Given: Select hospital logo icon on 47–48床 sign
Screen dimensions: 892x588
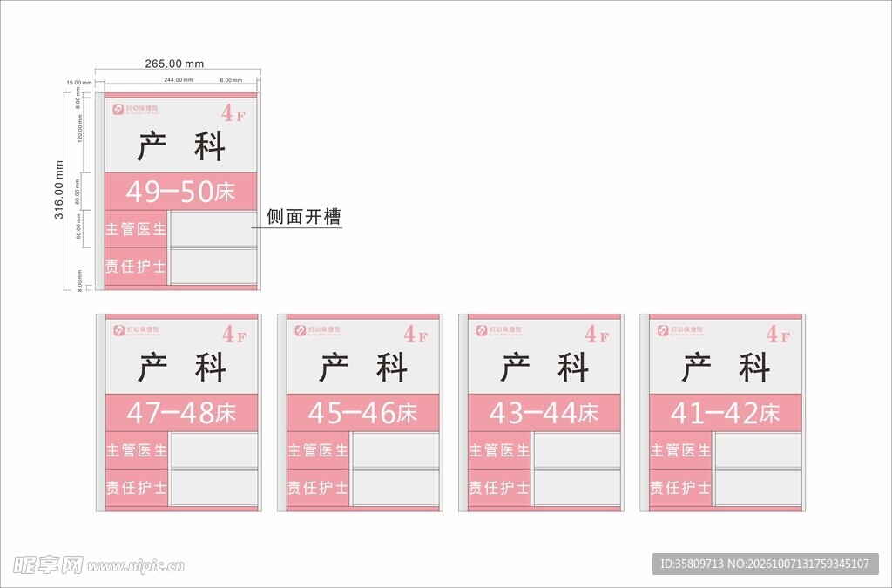Looking at the screenshot, I should click(118, 330).
